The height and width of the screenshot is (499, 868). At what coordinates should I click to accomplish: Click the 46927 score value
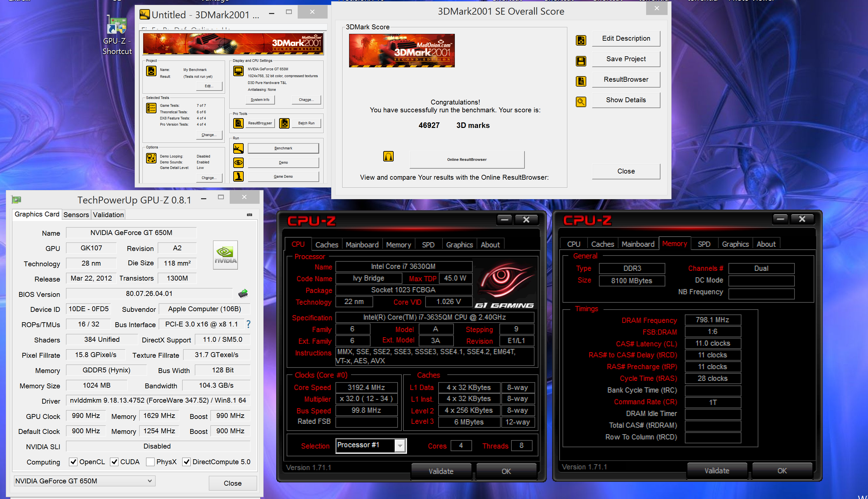coord(429,125)
